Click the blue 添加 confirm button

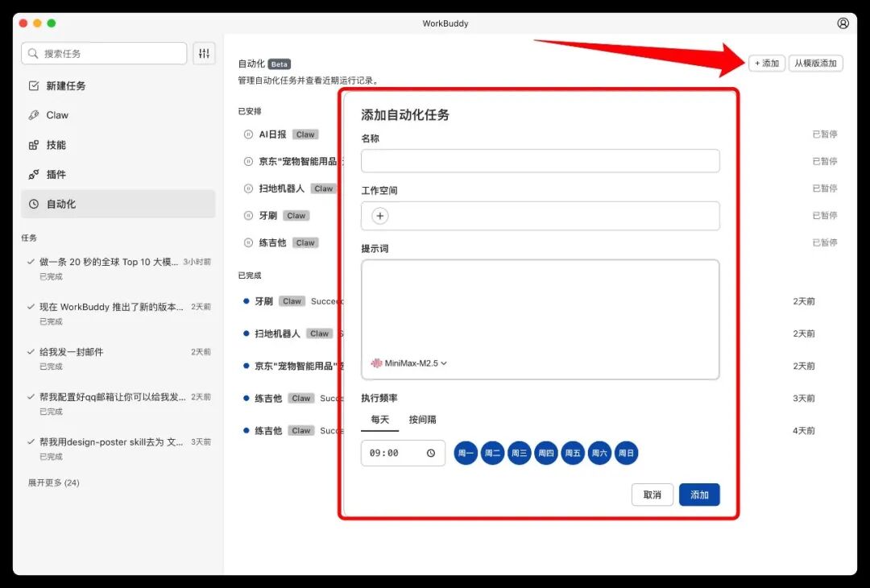699,495
